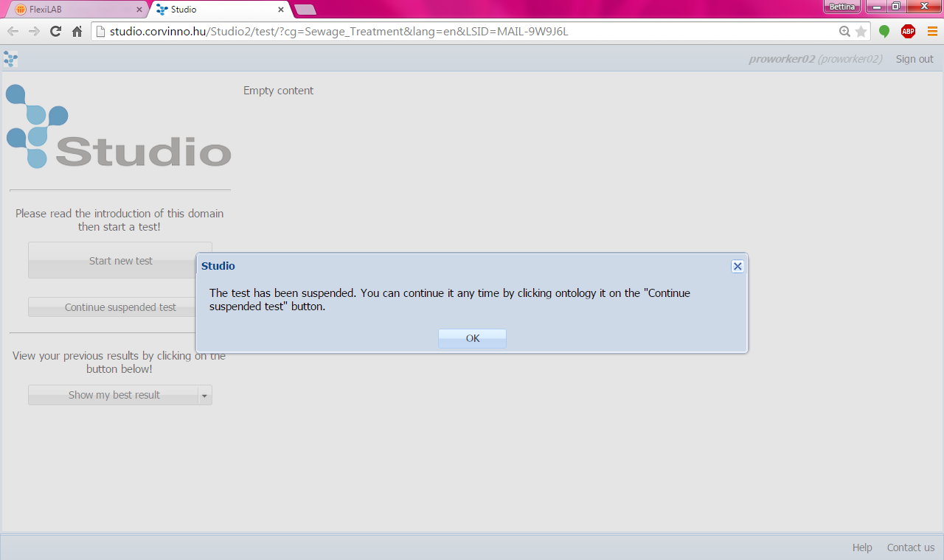944x560 pixels.
Task: Go forward in browser history
Action: pos(34,31)
